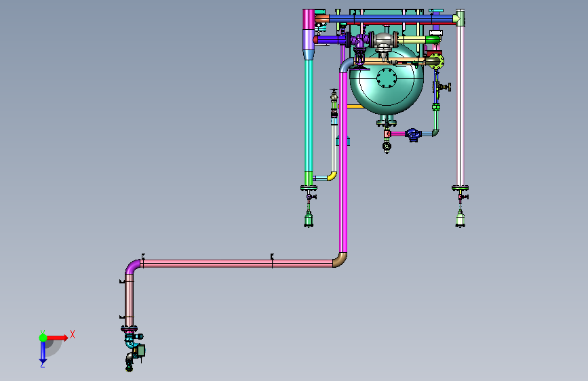Viewport: 588px width, 381px height.
Task: Select the small gray valve atop the thin white pipe
Action: coord(334,96)
